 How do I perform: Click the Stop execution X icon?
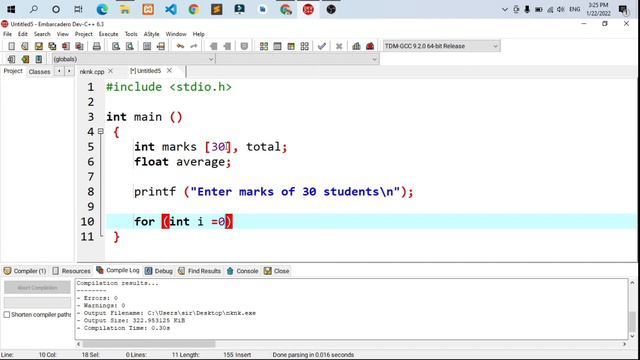tap(339, 46)
